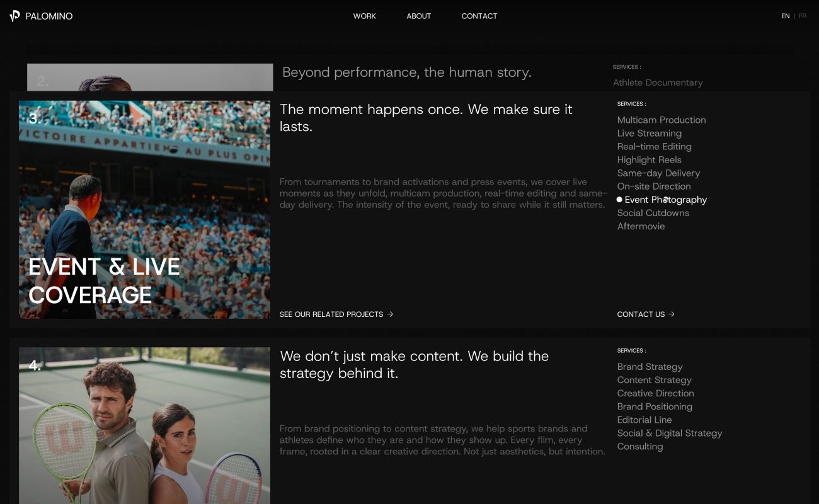Image resolution: width=819 pixels, height=504 pixels.
Task: Open the Event & Live Coverage image
Action: pos(144,210)
